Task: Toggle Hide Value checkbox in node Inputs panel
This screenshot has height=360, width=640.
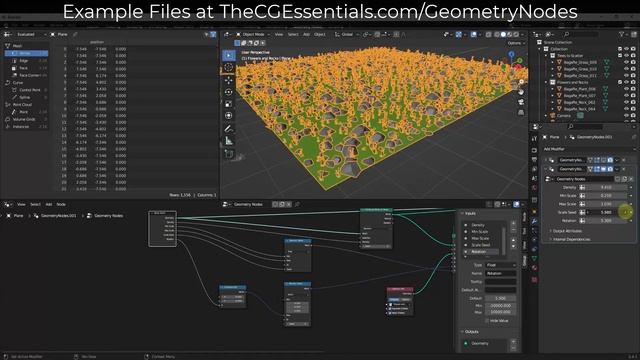Action: pyautogui.click(x=487, y=321)
